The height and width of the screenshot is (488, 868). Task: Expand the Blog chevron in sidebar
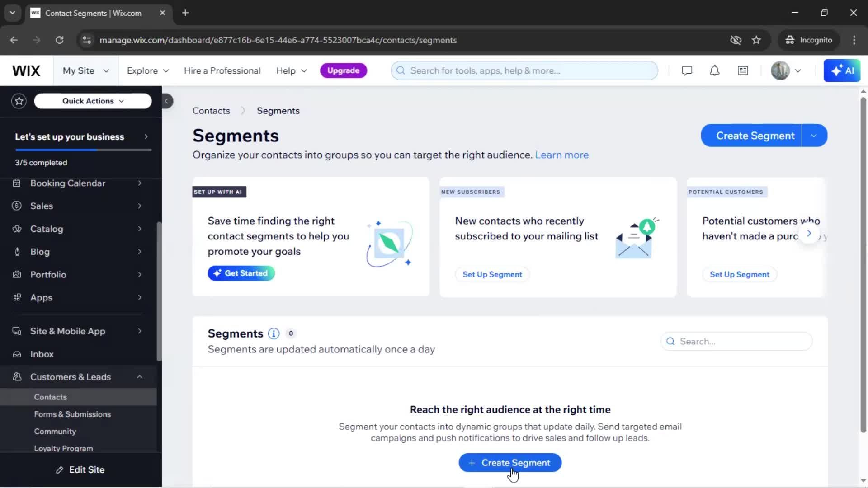(x=140, y=252)
